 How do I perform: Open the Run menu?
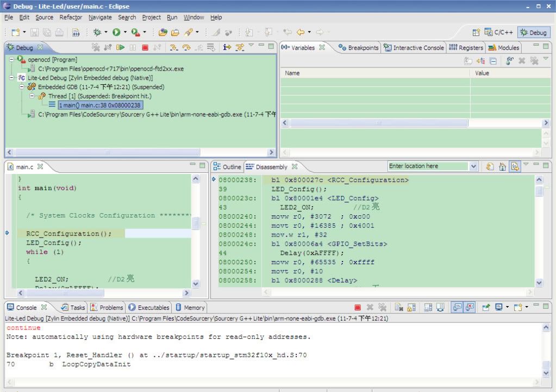tap(172, 17)
